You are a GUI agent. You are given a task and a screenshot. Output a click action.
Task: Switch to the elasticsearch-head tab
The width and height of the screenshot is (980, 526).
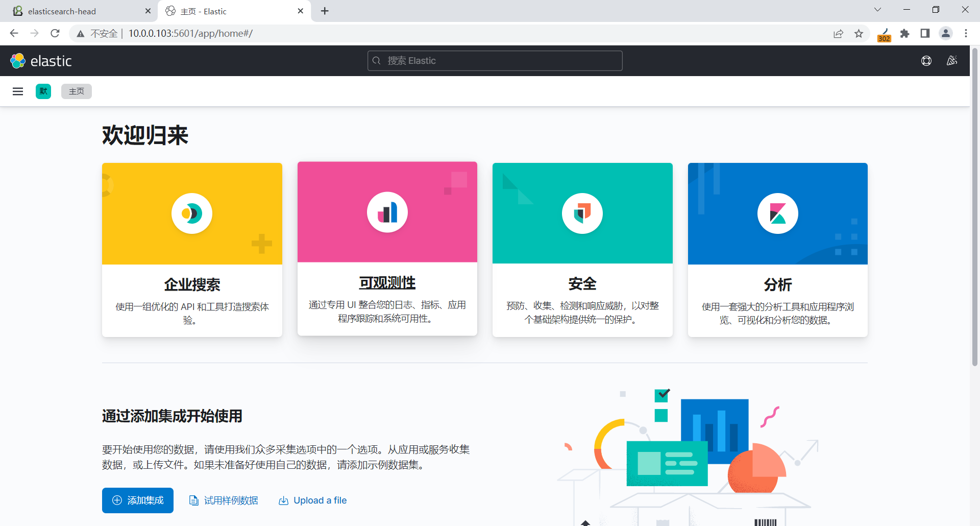click(79, 11)
